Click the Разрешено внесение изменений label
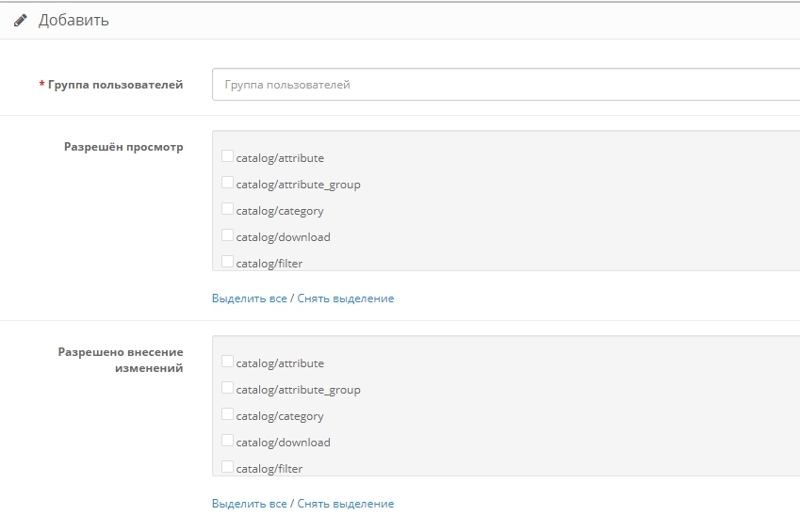 coord(121,360)
